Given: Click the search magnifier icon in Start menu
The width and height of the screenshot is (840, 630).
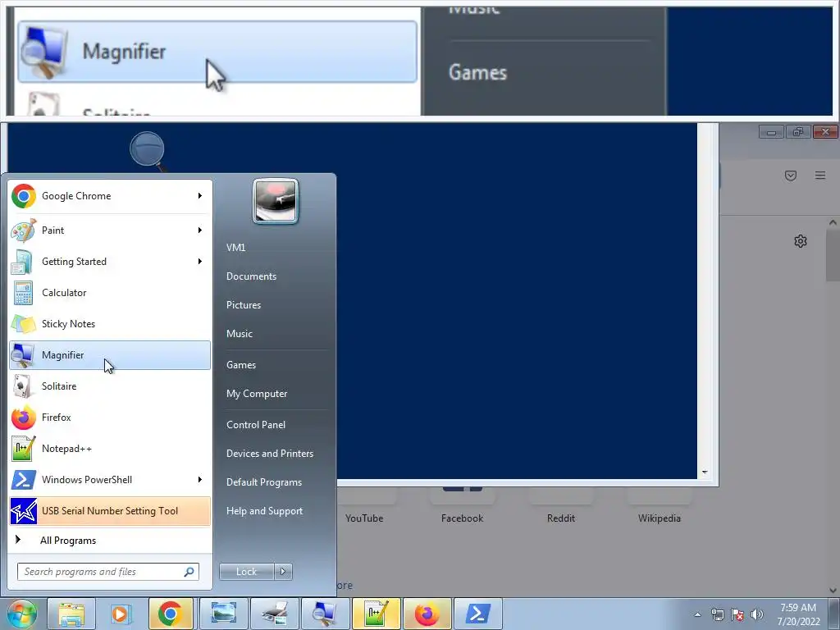Looking at the screenshot, I should coord(189,572).
